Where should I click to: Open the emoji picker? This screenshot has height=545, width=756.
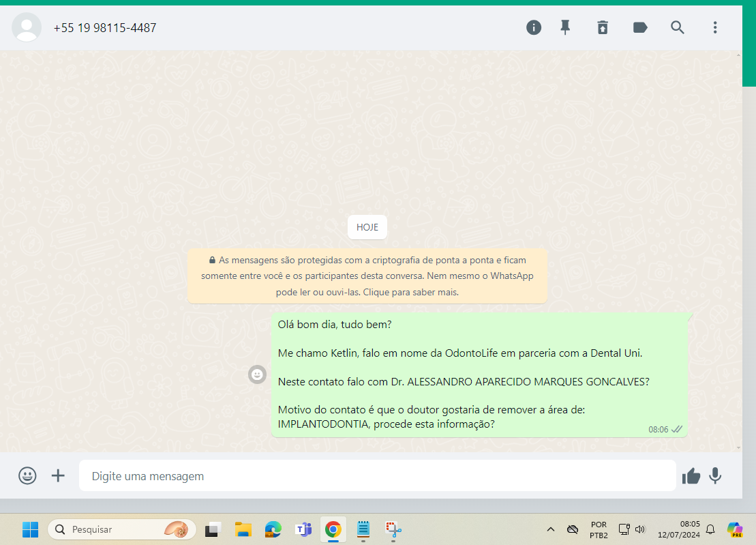coord(27,475)
